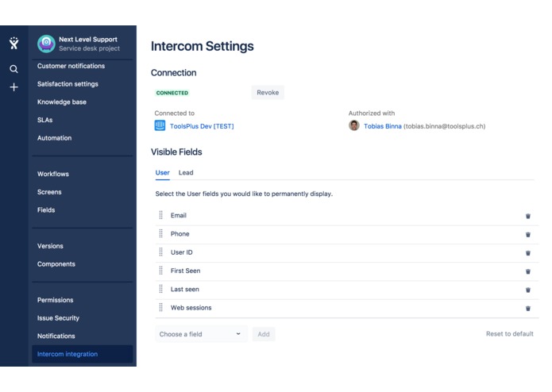This screenshot has width=552, height=392.
Task: Click the User ID field label
Action: pyautogui.click(x=182, y=252)
